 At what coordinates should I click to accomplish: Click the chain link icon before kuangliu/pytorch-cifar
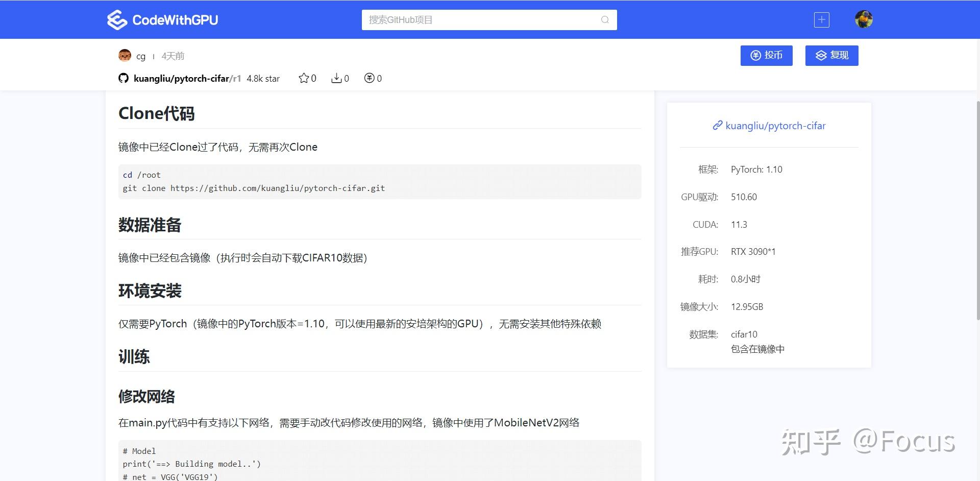tap(717, 125)
